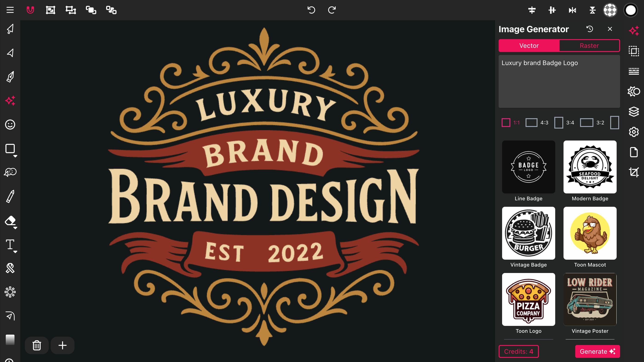Open the Crop tool icon
The image size is (644, 362).
point(634,172)
